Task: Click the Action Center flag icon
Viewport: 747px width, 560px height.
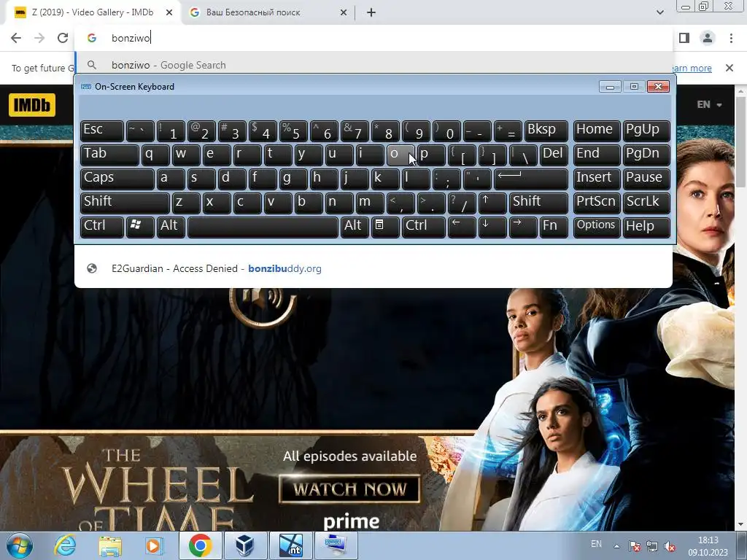Action: (634, 546)
